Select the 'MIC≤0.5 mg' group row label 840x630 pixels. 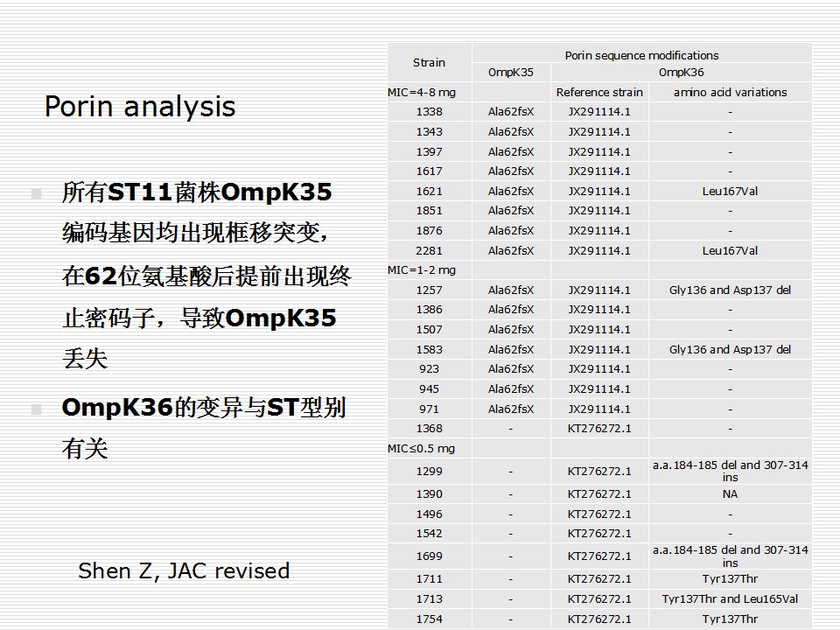click(421, 448)
